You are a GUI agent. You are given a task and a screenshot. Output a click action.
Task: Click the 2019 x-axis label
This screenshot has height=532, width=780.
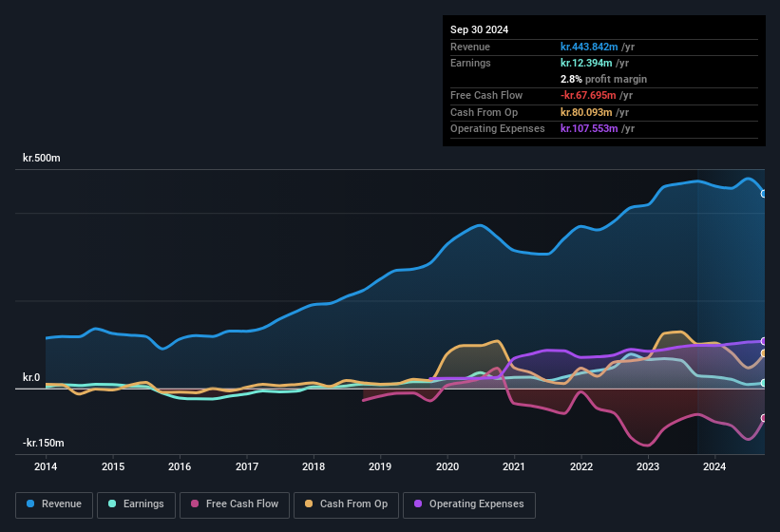pyautogui.click(x=380, y=466)
